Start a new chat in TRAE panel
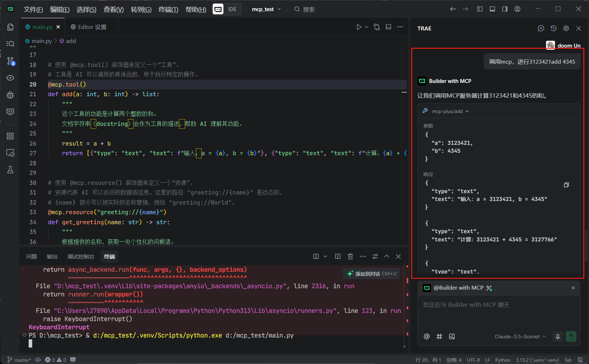 [541, 28]
